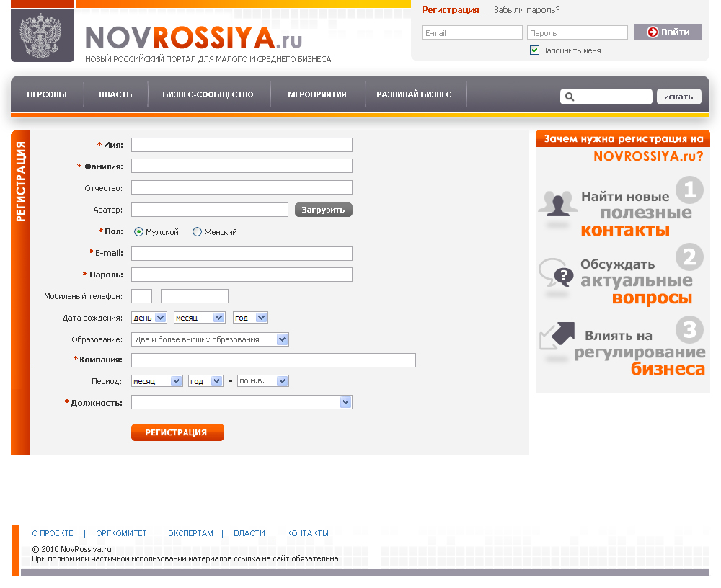The height and width of the screenshot is (588, 721).
Task: Click the 'Влиять на регулирование бизнеса' banner text
Action: pyautogui.click(x=640, y=352)
